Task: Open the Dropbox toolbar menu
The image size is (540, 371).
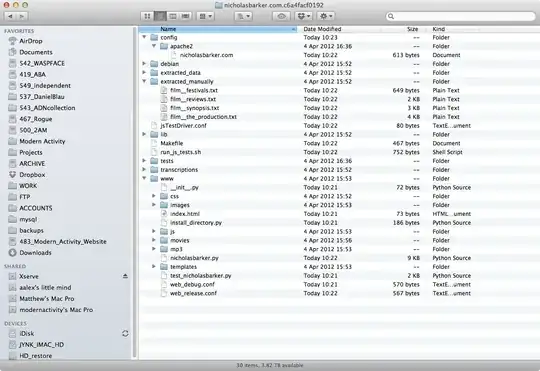Action: (x=304, y=16)
